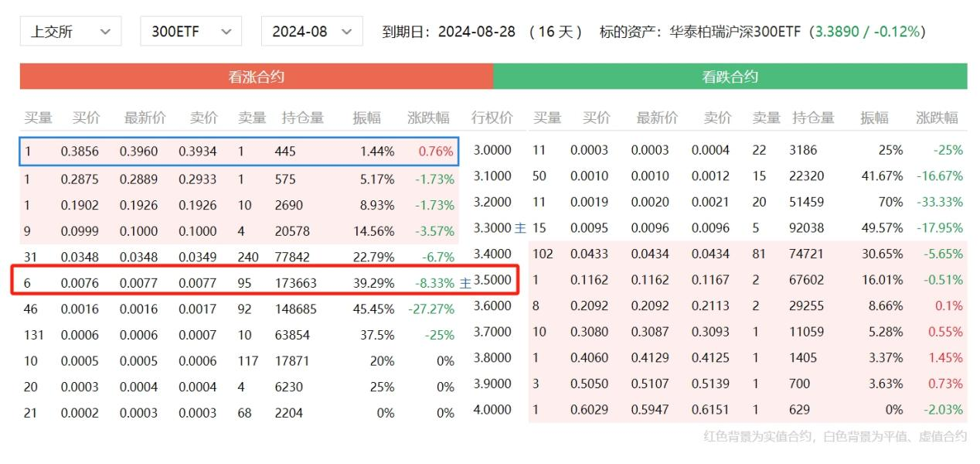Click the call-side 涨跌幅 column header
Viewport: 980px width, 464px height.
(x=428, y=118)
